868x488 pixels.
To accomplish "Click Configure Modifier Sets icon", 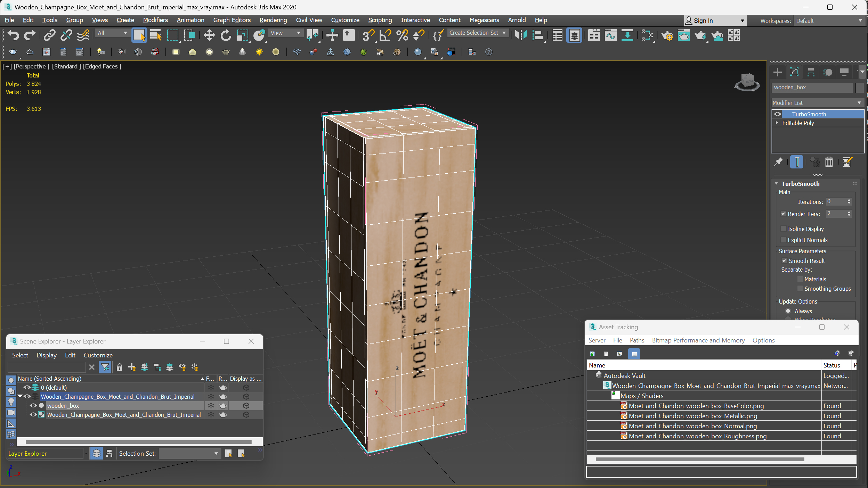I will (847, 162).
